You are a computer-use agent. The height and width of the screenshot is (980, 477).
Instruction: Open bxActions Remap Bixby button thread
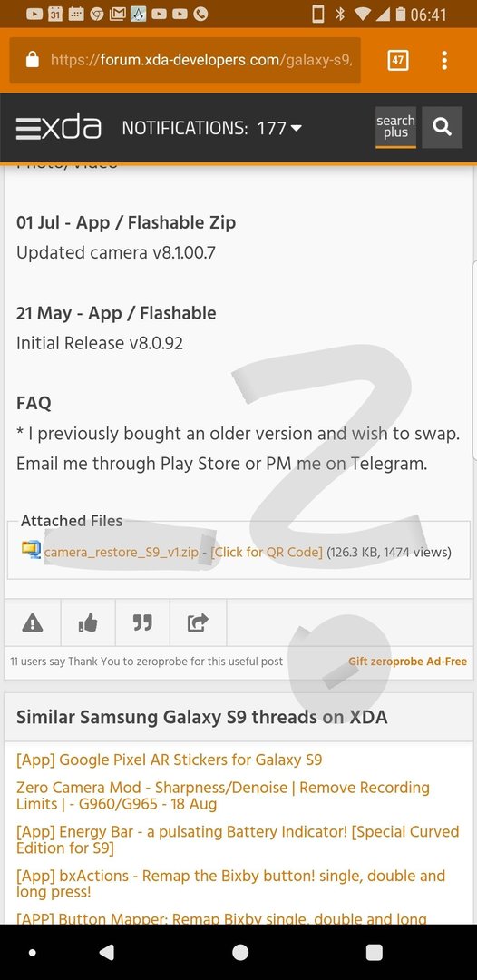(x=230, y=883)
